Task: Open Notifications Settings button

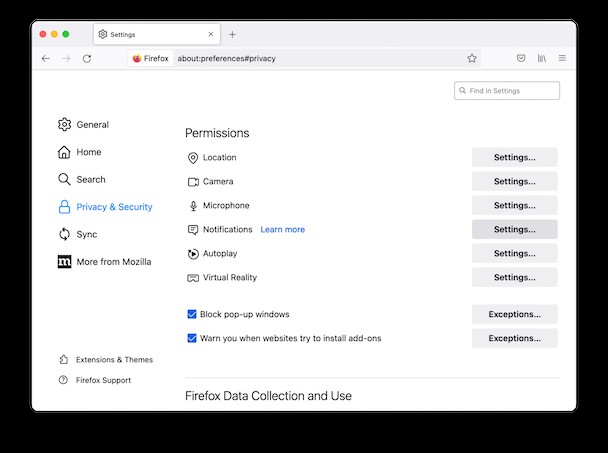Action: tap(515, 229)
